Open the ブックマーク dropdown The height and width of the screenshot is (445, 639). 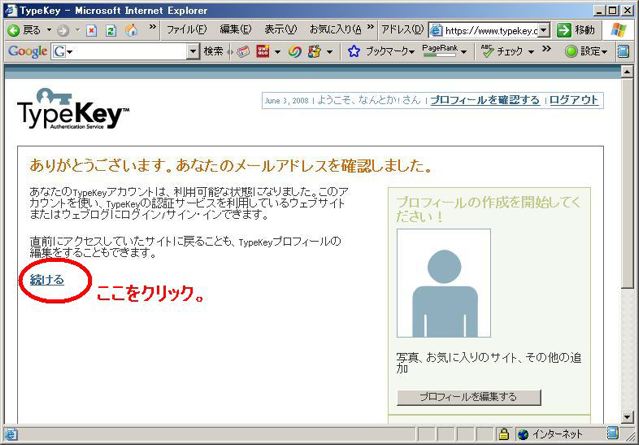pyautogui.click(x=412, y=52)
